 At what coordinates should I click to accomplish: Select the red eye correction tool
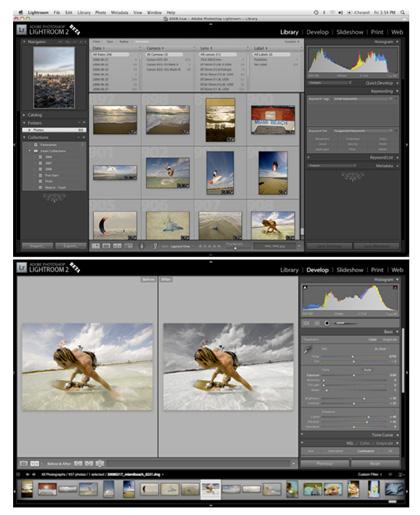click(327, 323)
